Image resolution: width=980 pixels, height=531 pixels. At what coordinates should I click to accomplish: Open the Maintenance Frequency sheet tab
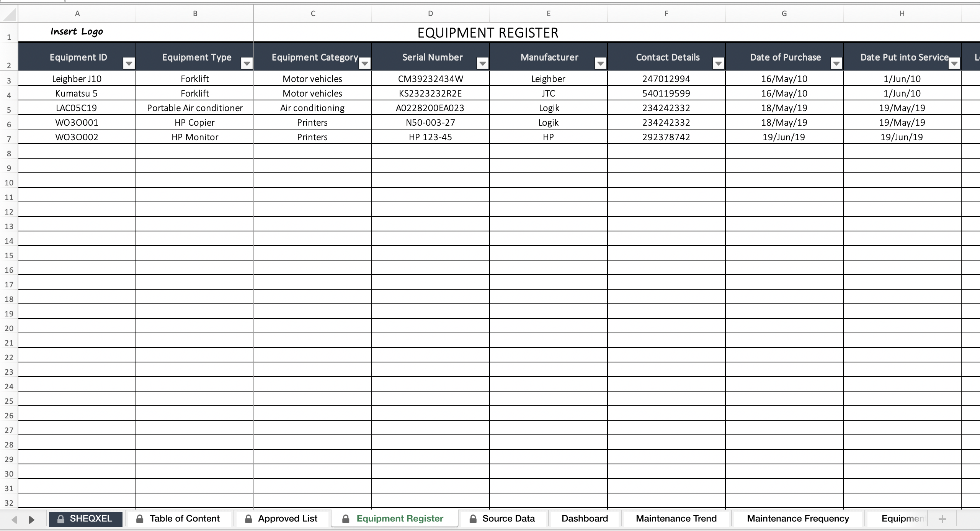798,519
